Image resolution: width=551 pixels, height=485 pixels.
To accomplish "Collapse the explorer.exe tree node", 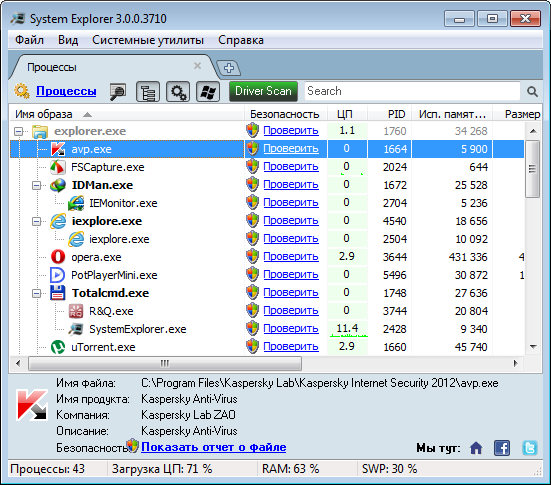I will pyautogui.click(x=18, y=131).
